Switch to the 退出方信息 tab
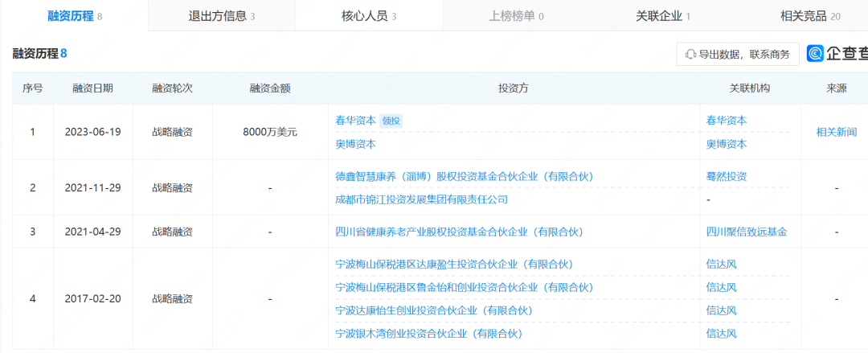The height and width of the screenshot is (353, 868). coord(221,15)
